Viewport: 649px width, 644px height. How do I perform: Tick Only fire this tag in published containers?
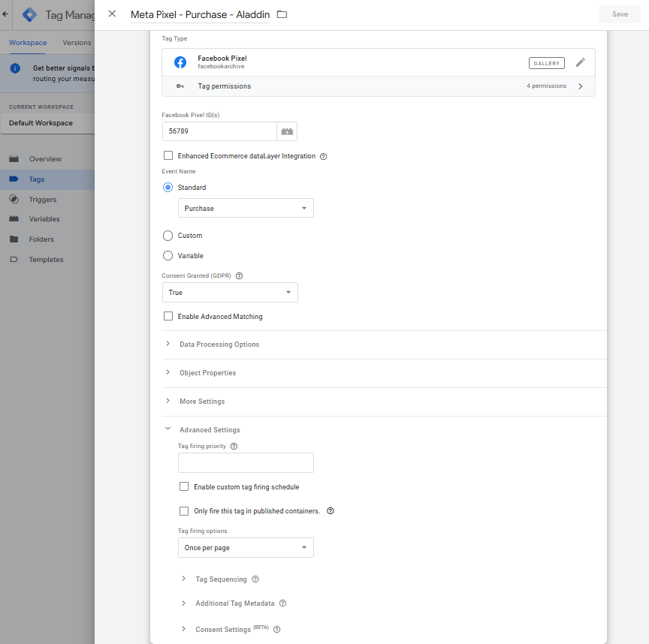[x=184, y=511]
